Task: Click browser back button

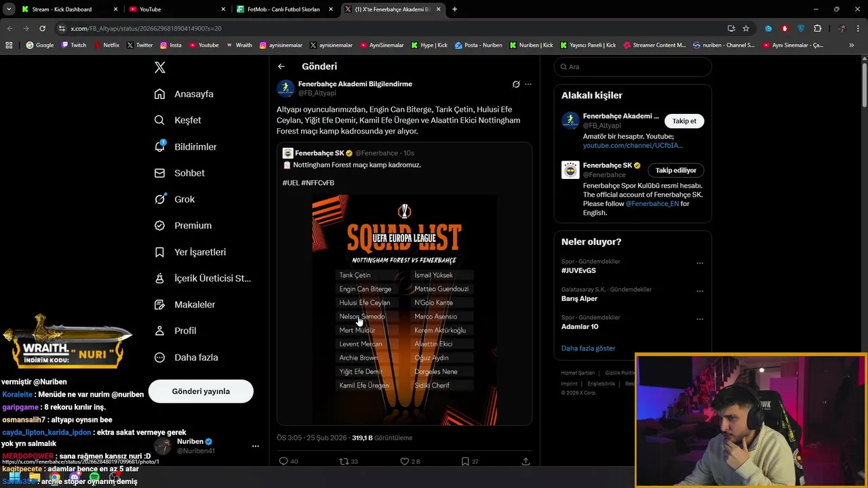Action: point(9,28)
